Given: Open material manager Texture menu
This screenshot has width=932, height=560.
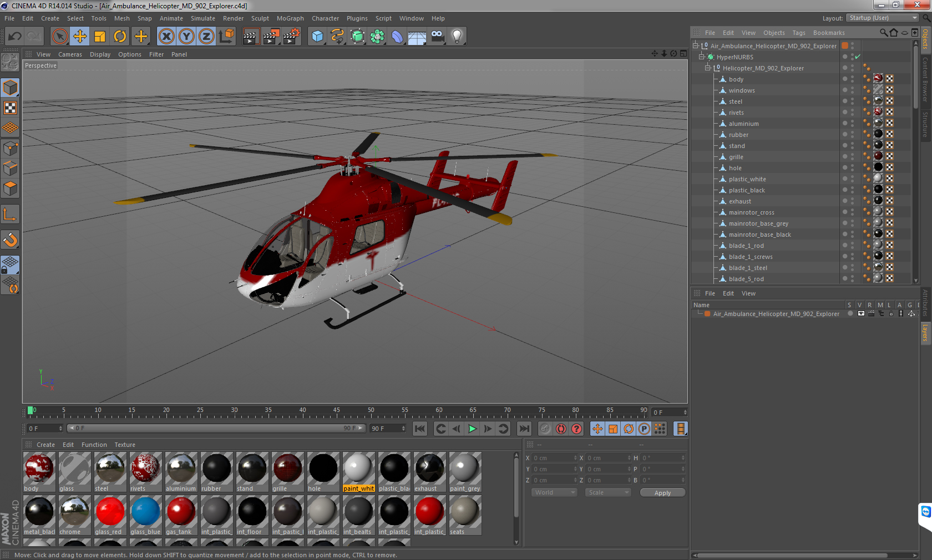Looking at the screenshot, I should point(125,445).
